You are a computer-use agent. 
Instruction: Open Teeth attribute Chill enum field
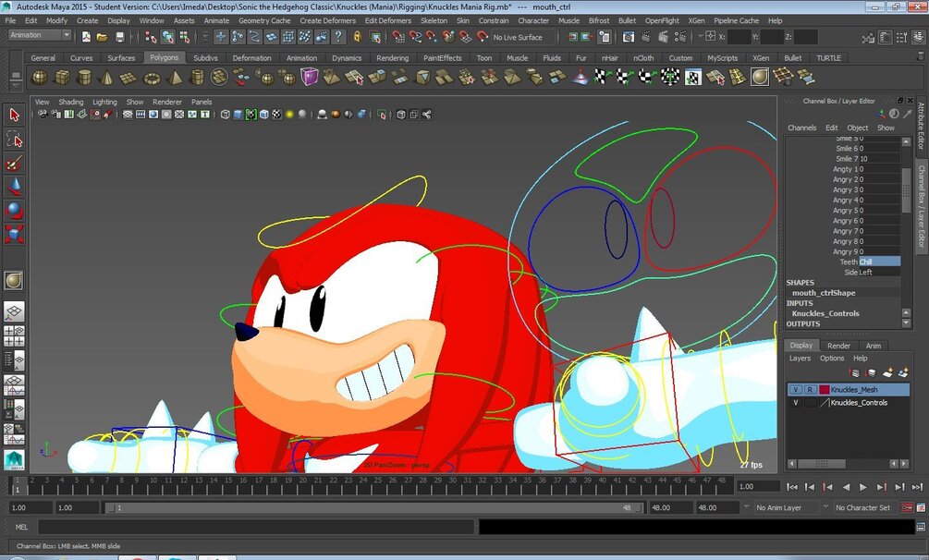point(879,262)
